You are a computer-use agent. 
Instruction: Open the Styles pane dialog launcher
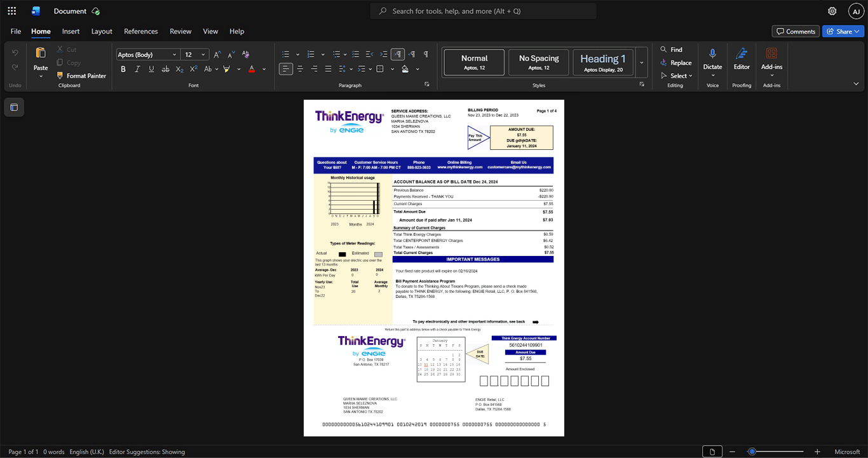[642, 84]
